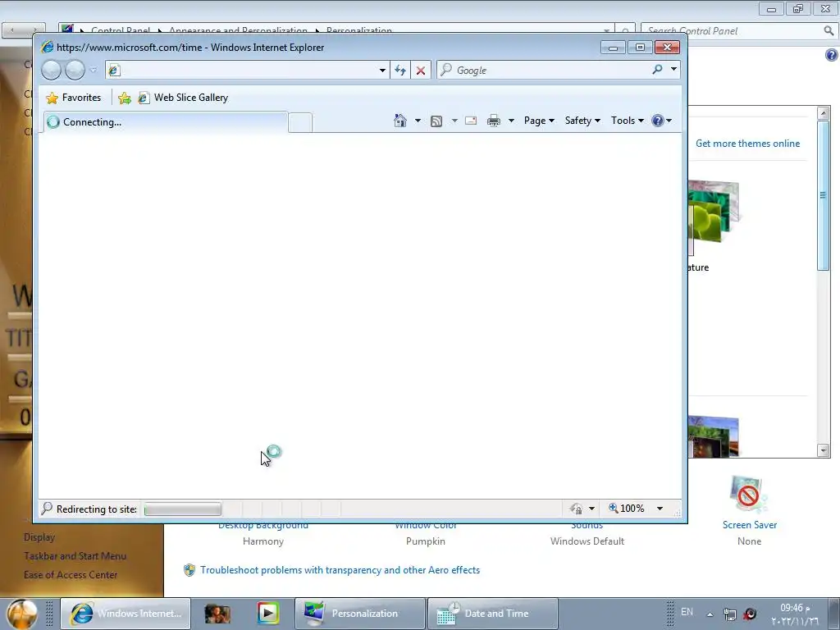The height and width of the screenshot is (630, 840).
Task: Click the search magnifier button
Action: click(x=657, y=70)
